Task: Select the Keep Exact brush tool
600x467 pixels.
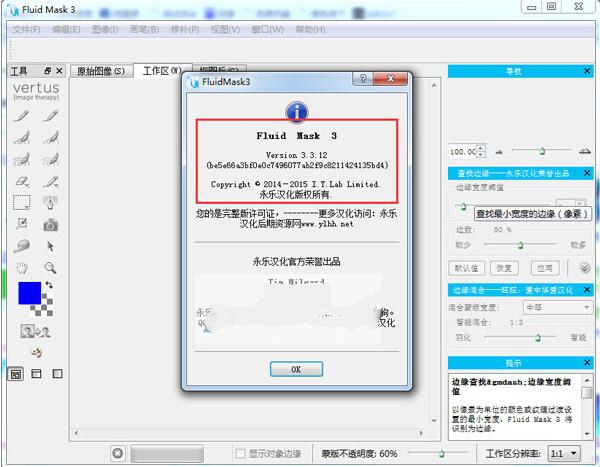Action: click(22, 115)
